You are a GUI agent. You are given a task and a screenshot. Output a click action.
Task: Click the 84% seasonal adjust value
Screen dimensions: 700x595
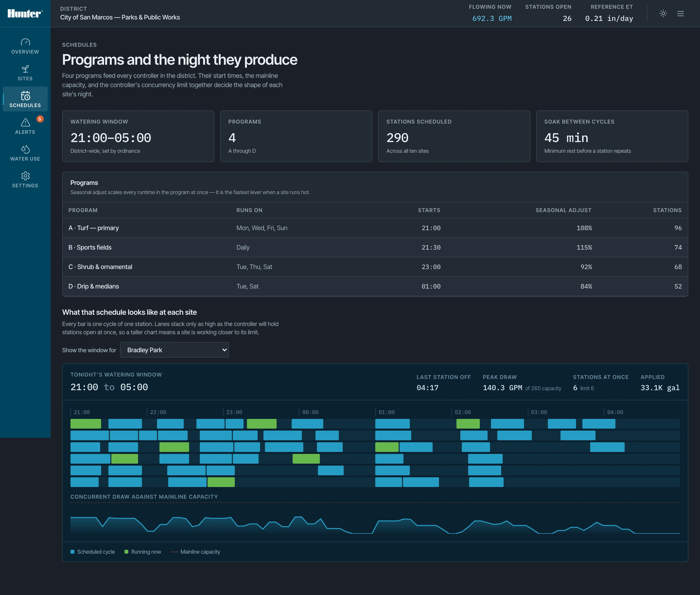tap(586, 286)
